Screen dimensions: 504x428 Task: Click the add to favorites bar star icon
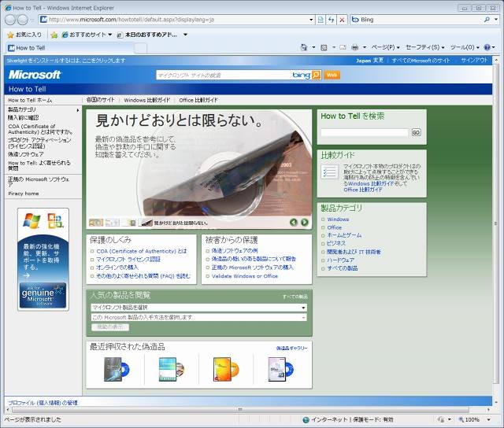click(x=54, y=35)
